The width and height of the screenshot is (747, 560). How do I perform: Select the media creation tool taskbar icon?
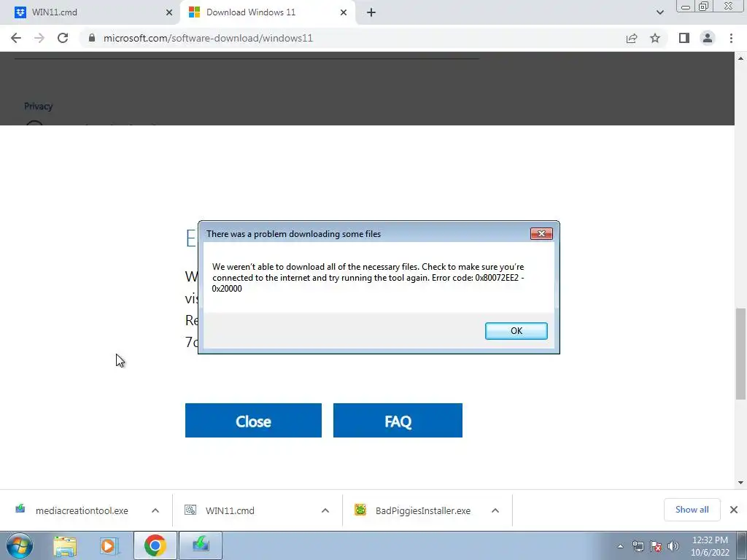pyautogui.click(x=201, y=545)
